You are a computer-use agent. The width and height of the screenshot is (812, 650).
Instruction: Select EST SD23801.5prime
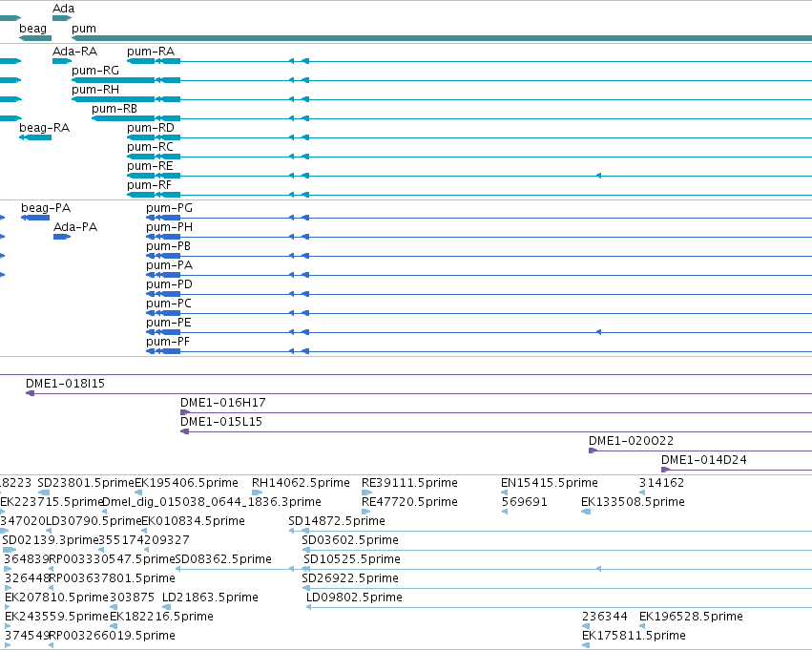tap(86, 483)
